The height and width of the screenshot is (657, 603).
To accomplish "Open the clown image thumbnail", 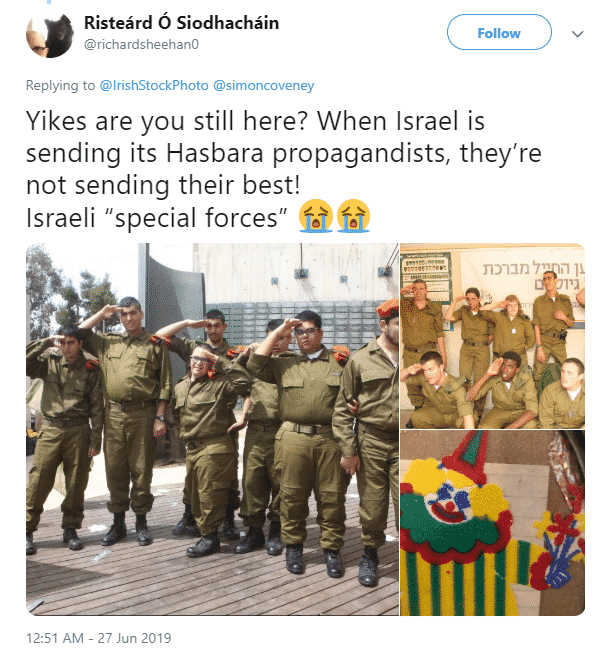I will click(492, 523).
